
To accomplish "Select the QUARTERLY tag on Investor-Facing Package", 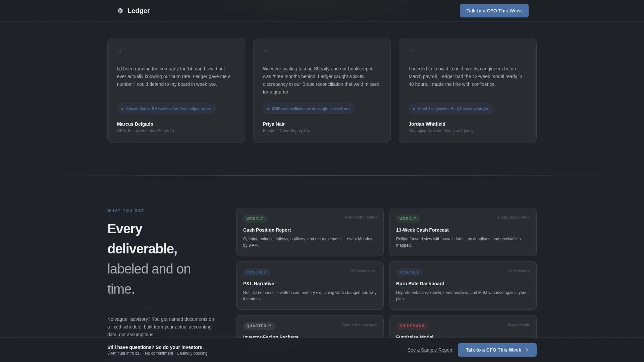I will coord(259,326).
